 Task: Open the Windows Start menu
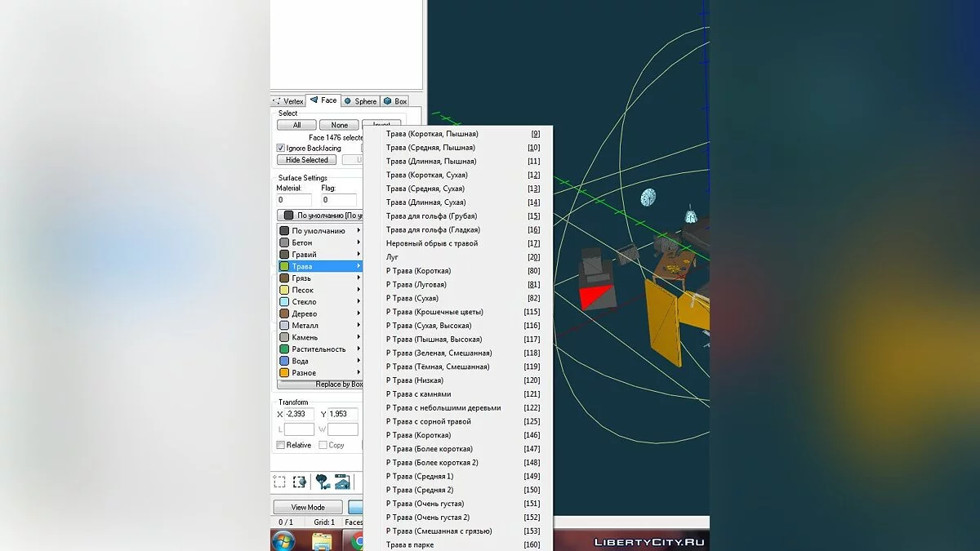coord(284,540)
